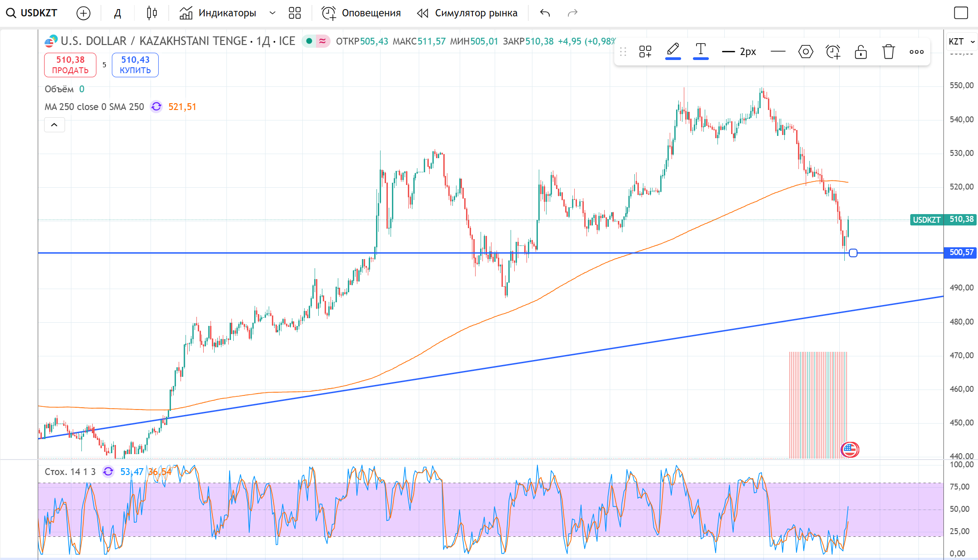This screenshot has width=978, height=560.
Task: Open the Индикаторы indicators menu
Action: [218, 13]
